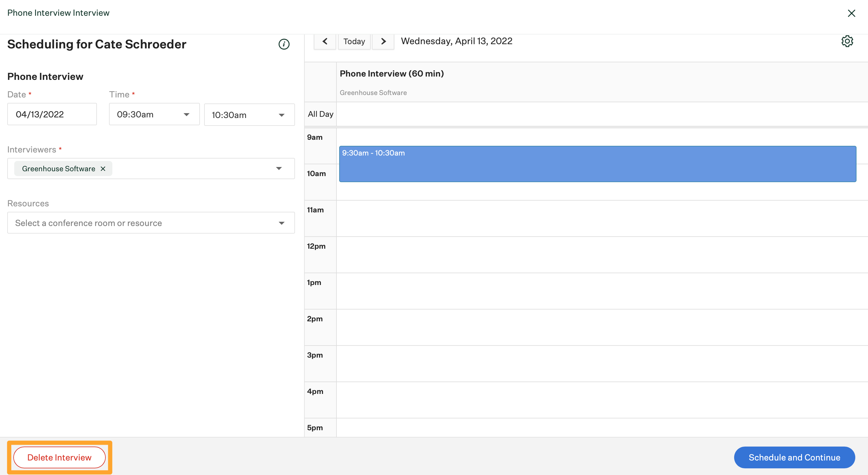Open the scheduling info icon
This screenshot has width=868, height=475.
point(284,44)
